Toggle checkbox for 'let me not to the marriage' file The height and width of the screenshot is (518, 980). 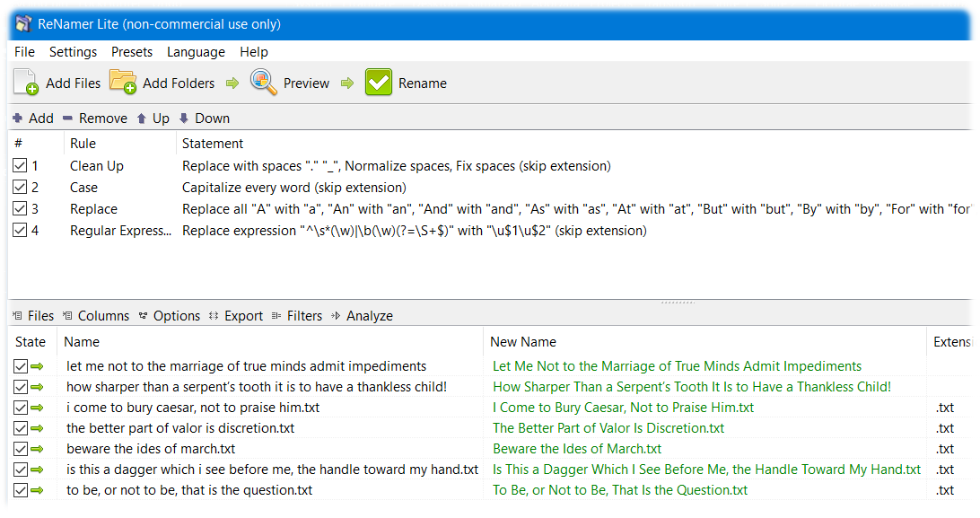pos(21,366)
